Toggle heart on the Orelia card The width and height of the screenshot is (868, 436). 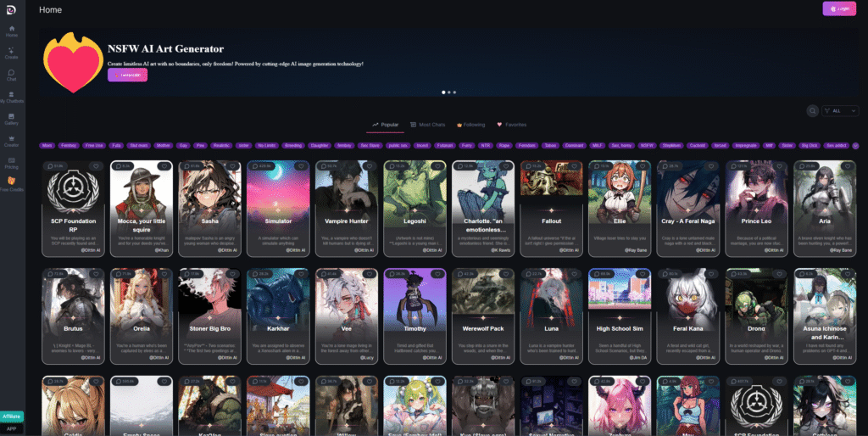164,274
